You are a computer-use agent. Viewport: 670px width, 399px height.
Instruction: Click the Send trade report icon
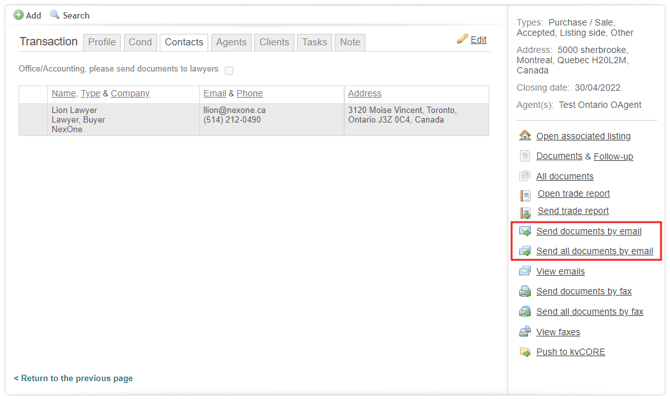click(x=525, y=212)
